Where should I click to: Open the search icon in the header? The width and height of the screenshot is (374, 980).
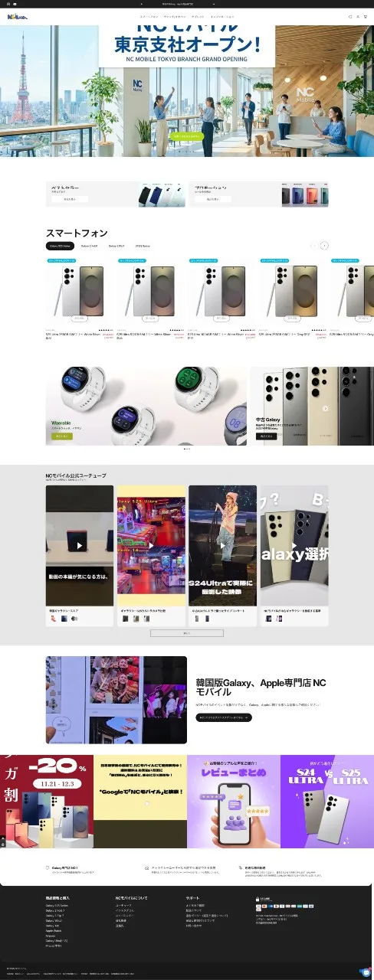tap(350, 16)
